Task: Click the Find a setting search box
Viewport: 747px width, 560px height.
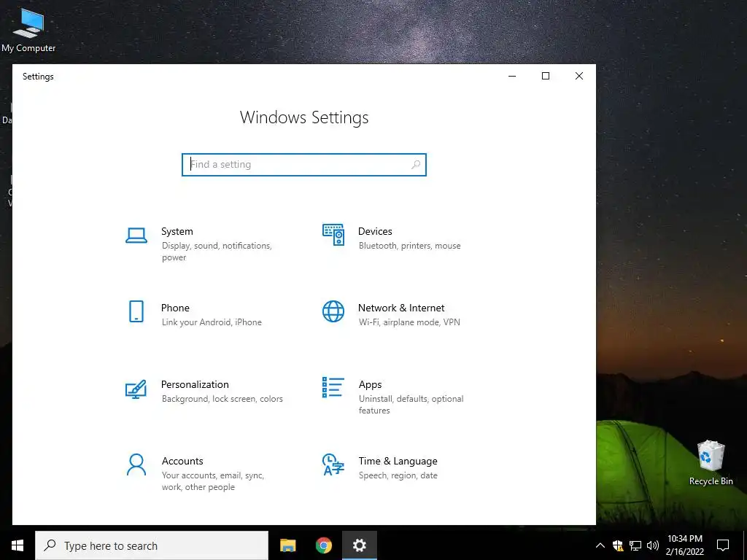Action: [304, 164]
